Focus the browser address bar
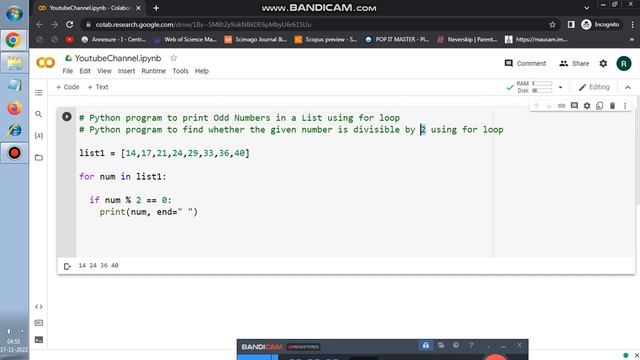This screenshot has height=360, width=640. pyautogui.click(x=318, y=24)
